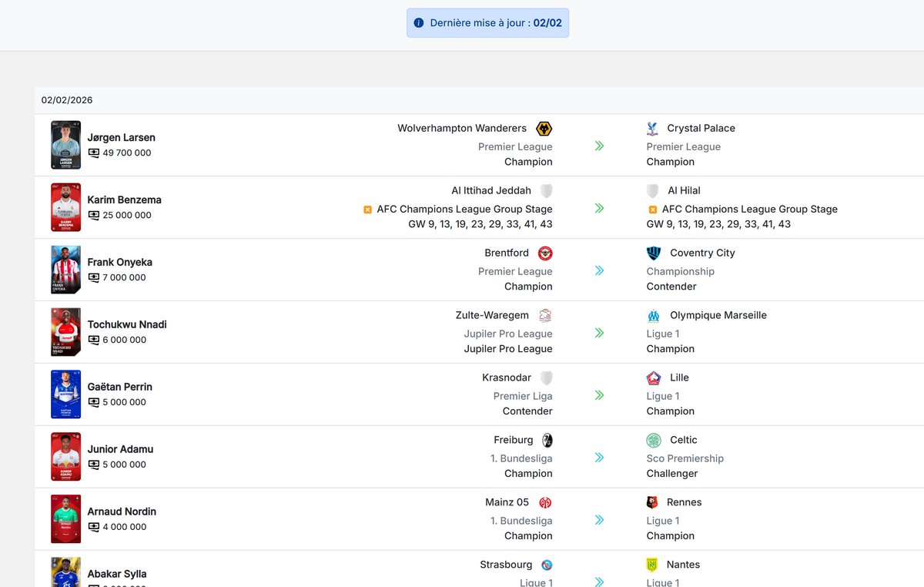This screenshot has height=587, width=924.
Task: Click the 6 000 000 transfer value
Action: [125, 340]
